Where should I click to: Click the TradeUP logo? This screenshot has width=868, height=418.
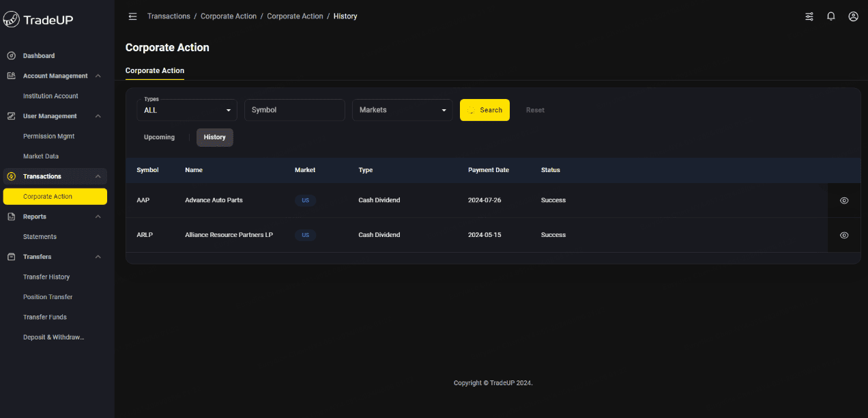tap(38, 20)
